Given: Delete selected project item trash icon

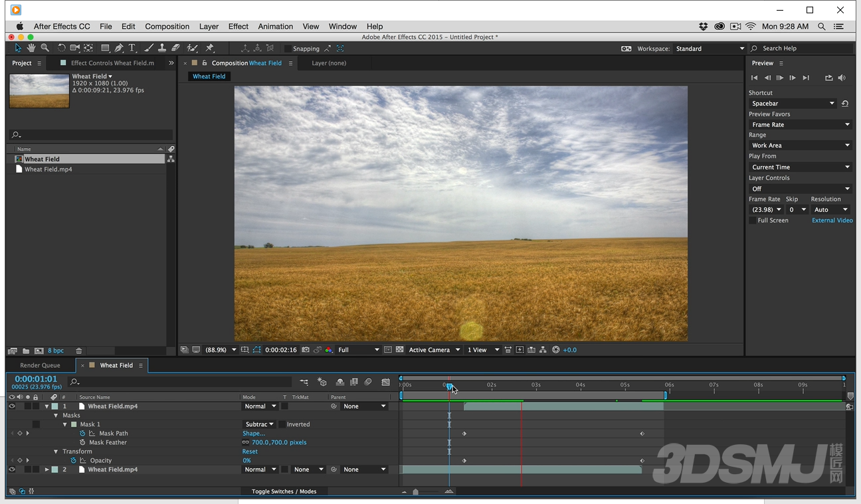Looking at the screenshot, I should 78,351.
